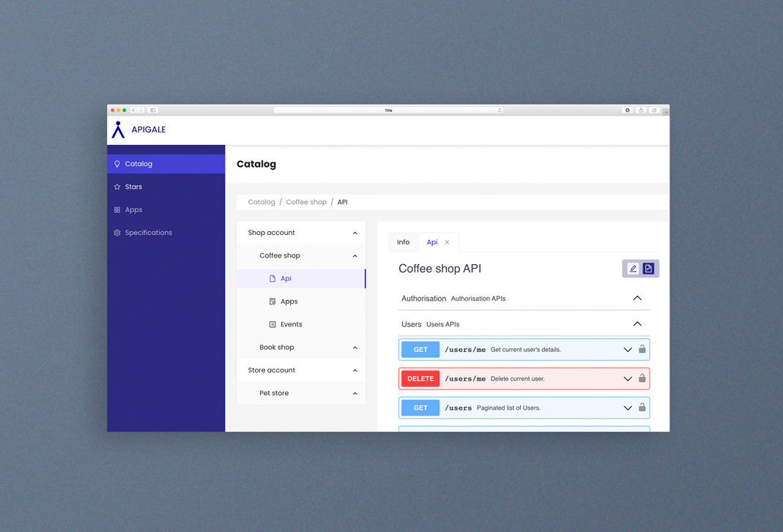
Task: Click the browser address bar
Action: coord(387,110)
